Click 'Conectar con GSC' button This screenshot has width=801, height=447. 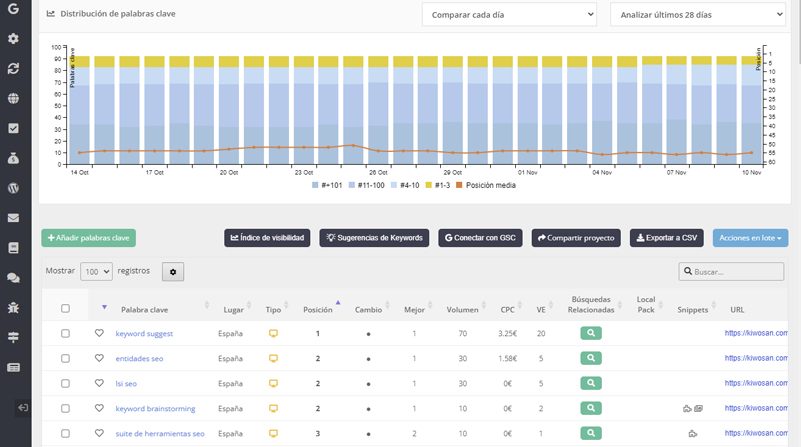click(480, 238)
